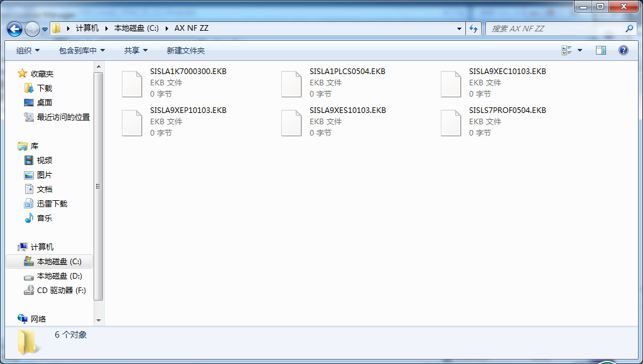Viewport: 643px width, 364px height.
Task: Click the refresh button beside address bar
Action: 474,29
